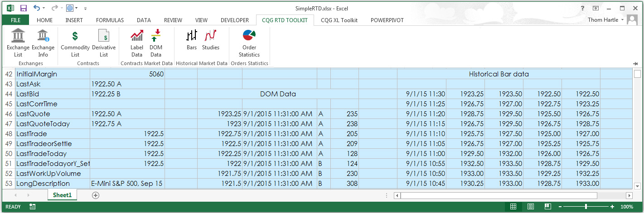Select the DOM Data header cell

click(x=278, y=94)
